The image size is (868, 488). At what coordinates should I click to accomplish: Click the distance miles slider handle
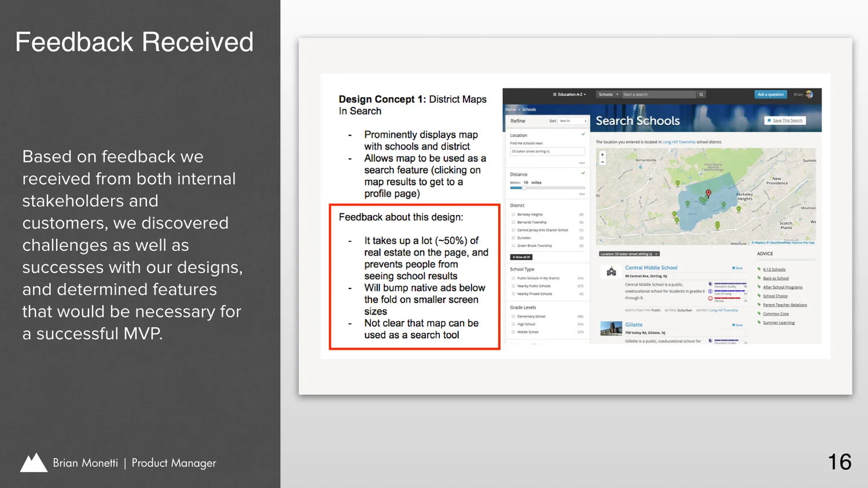[524, 188]
